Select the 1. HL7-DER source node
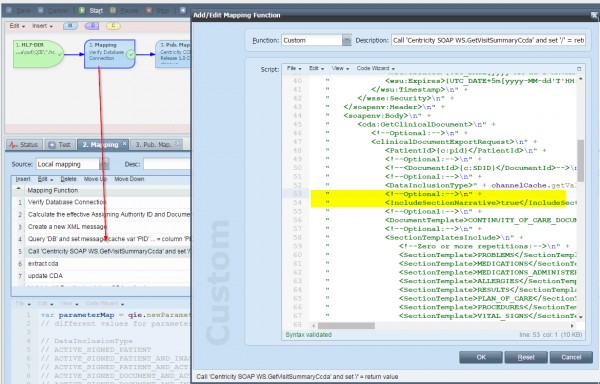This screenshot has width=600, height=384. 38,54
